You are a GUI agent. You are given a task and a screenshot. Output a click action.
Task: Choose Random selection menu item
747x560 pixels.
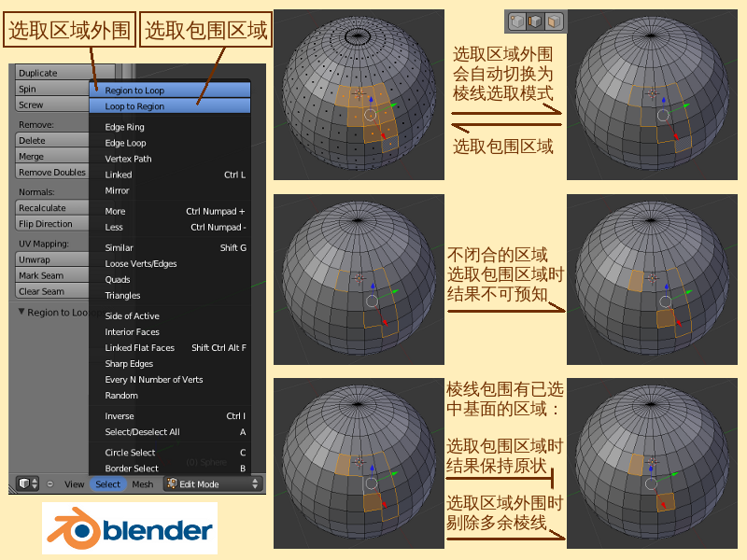170,395
